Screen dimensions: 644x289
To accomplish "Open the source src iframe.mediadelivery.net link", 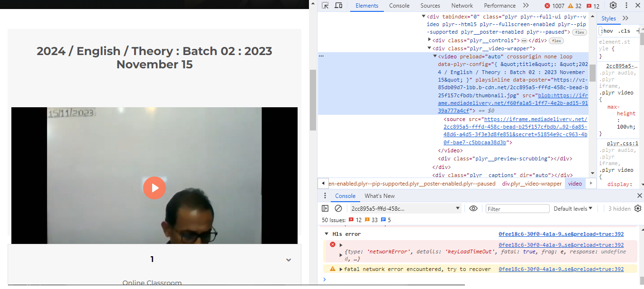I will coord(516,131).
